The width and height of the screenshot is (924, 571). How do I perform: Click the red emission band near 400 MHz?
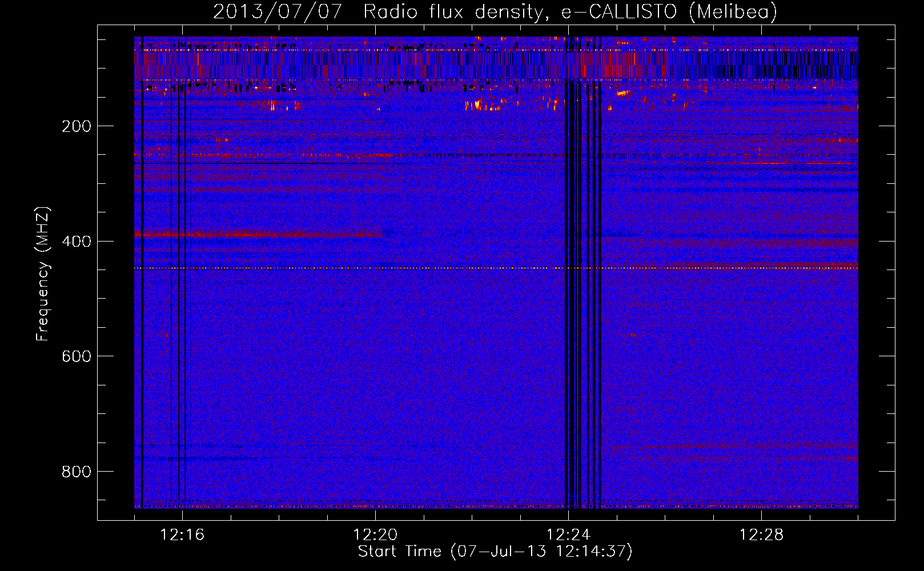coord(258,234)
